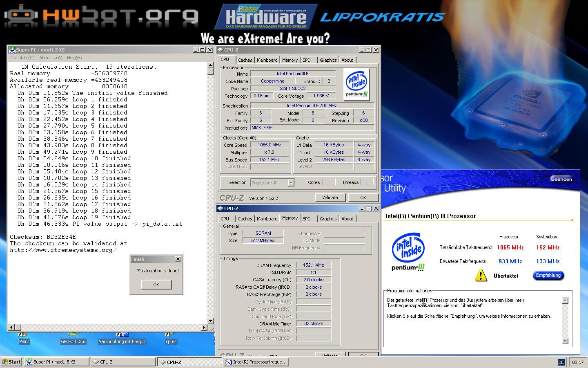Activate Intel(R) Prozessorfreque... taskbar button
The image size is (588, 368).
click(256, 362)
